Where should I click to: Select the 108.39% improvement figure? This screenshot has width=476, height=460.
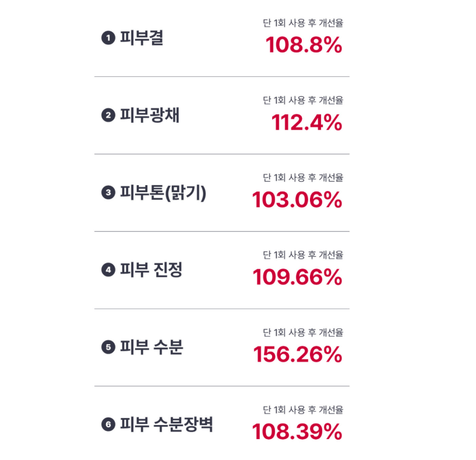coord(297,432)
